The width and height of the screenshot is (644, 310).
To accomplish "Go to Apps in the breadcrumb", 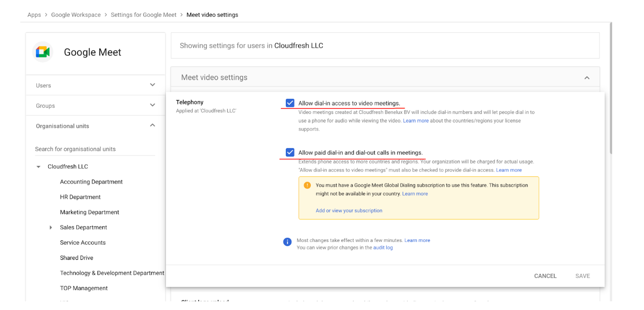I will 34,15.
